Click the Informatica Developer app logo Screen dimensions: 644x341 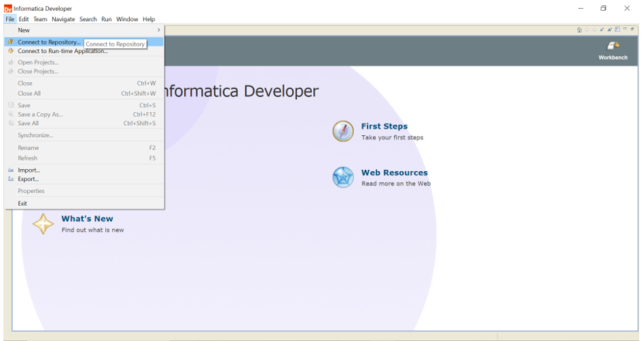7,8
